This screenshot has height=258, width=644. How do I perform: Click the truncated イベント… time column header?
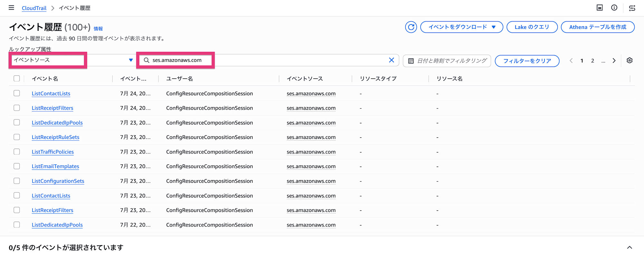click(133, 78)
